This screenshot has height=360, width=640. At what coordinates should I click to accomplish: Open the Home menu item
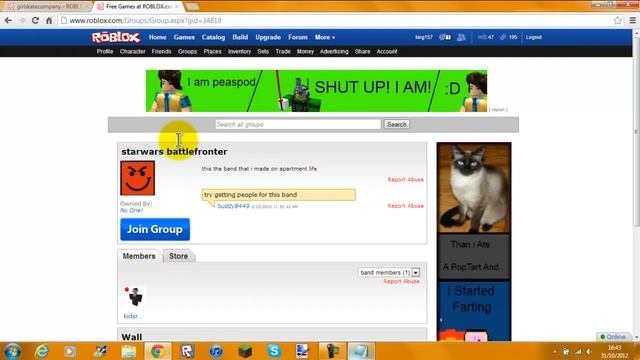click(158, 37)
